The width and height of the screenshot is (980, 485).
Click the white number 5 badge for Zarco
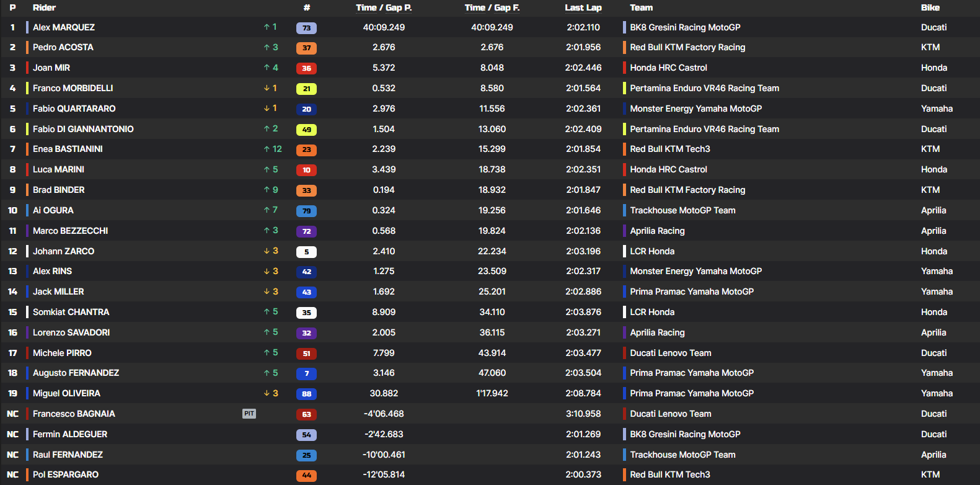306,252
